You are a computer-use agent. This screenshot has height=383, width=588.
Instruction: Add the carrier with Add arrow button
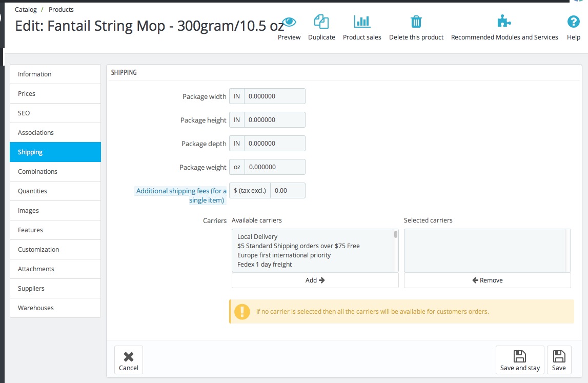pos(315,280)
